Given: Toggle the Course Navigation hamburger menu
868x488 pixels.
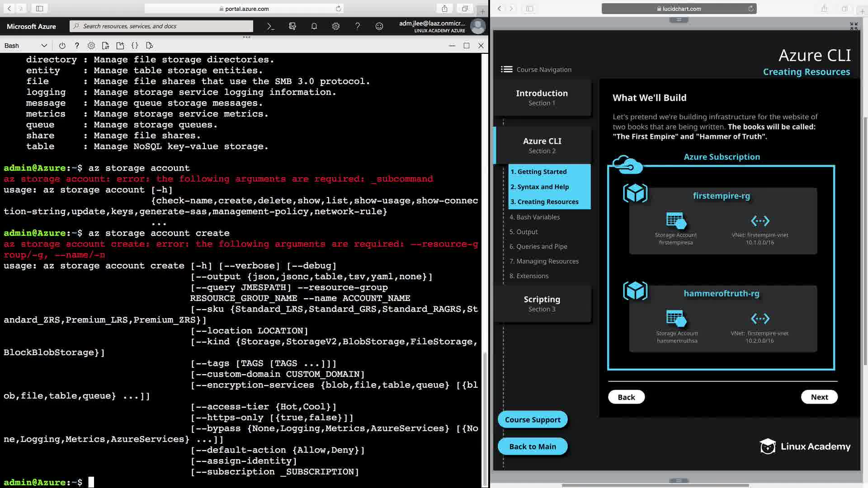Looking at the screenshot, I should pyautogui.click(x=506, y=69).
